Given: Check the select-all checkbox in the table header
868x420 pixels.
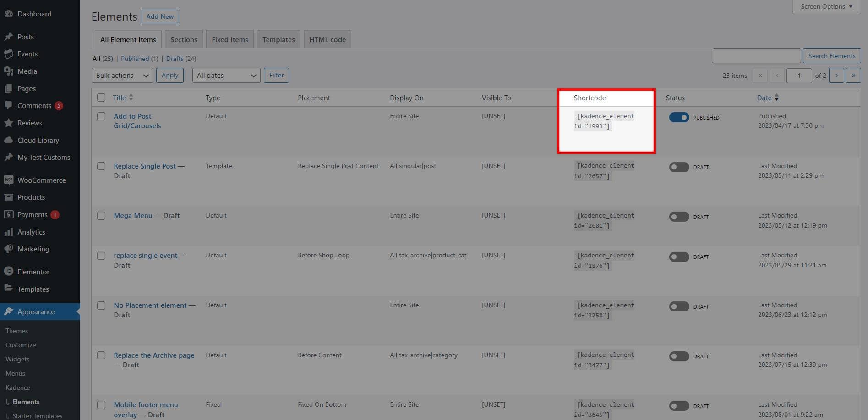Looking at the screenshot, I should [x=101, y=97].
